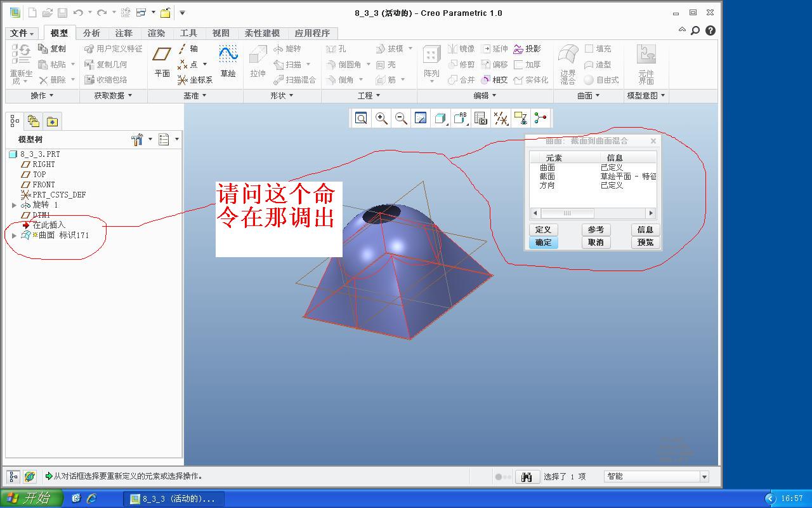Switch to the Render (渲染) tab
The width and height of the screenshot is (812, 508).
[156, 33]
